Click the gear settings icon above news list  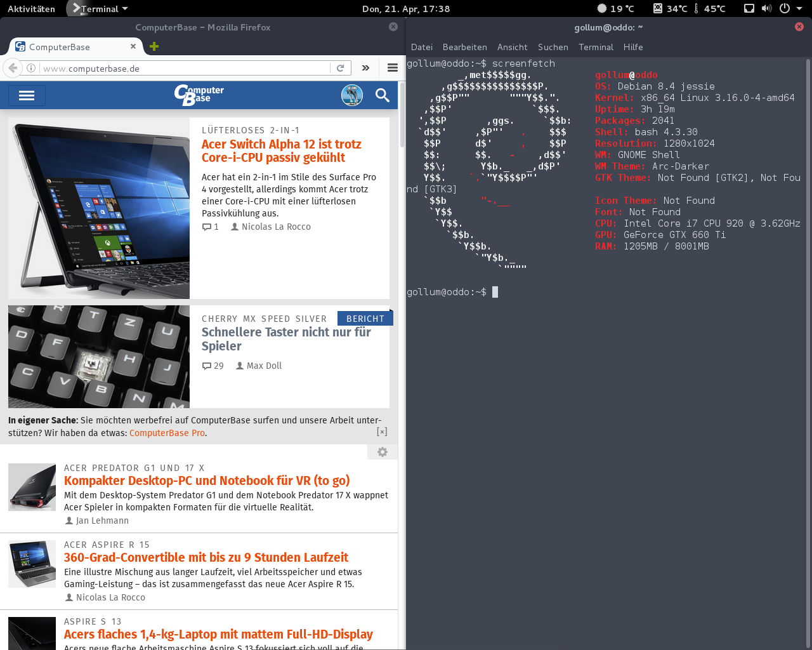(x=383, y=452)
